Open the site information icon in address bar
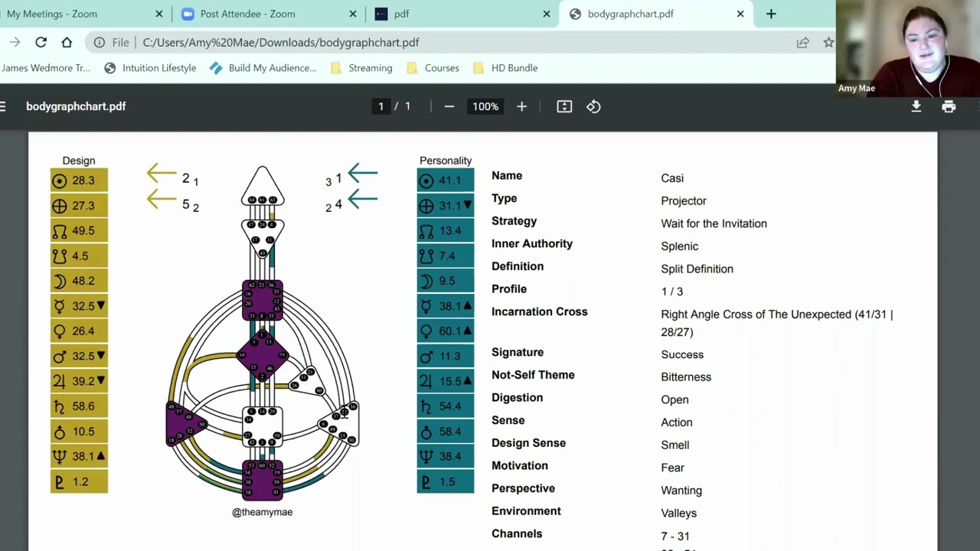The image size is (980, 551). click(99, 43)
